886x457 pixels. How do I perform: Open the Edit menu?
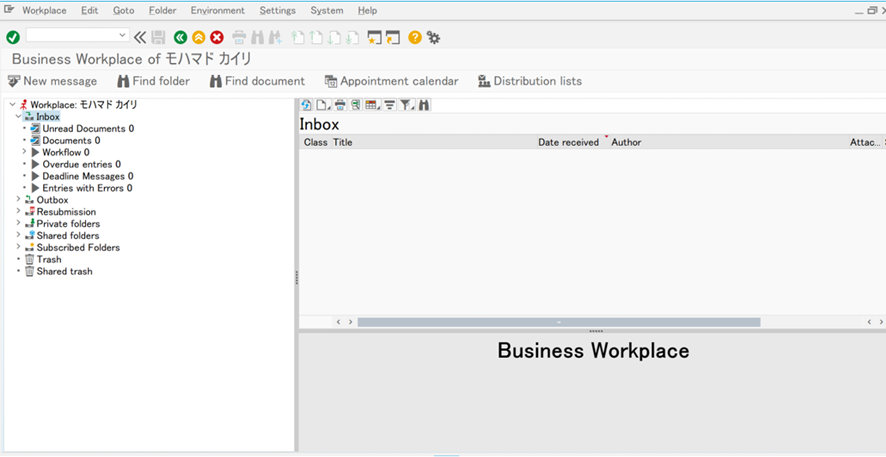pyautogui.click(x=89, y=10)
